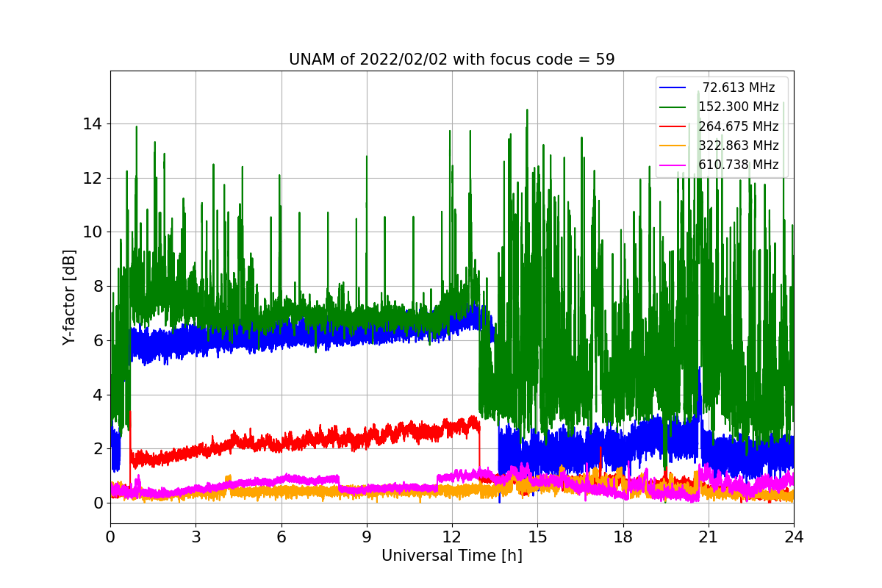Click the green 152.300 MHz legend line

point(673,107)
